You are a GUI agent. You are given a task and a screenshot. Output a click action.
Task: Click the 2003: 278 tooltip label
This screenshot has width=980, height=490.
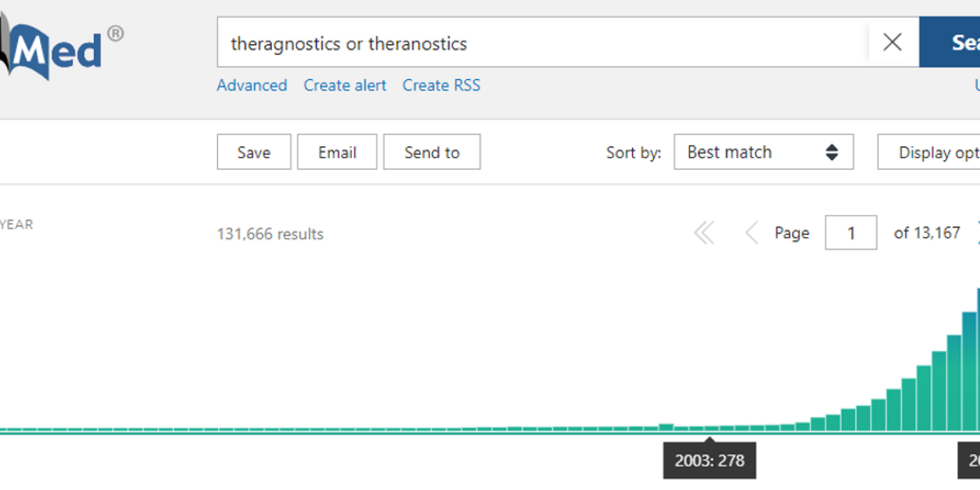(x=709, y=461)
